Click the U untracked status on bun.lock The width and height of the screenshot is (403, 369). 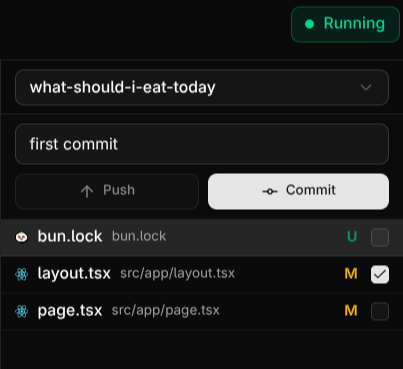click(352, 237)
